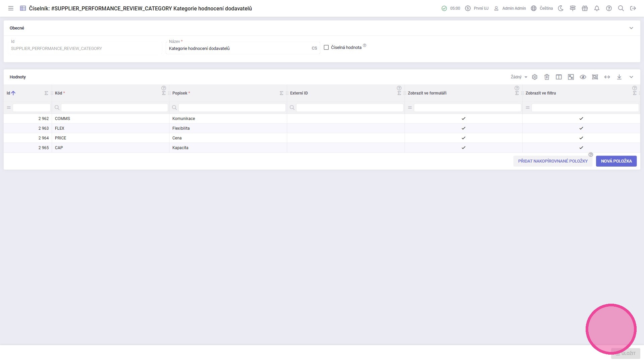This screenshot has width=644, height=362.
Task: Show the help hint on the Zobrazit ve filtru column
Action: (x=635, y=88)
